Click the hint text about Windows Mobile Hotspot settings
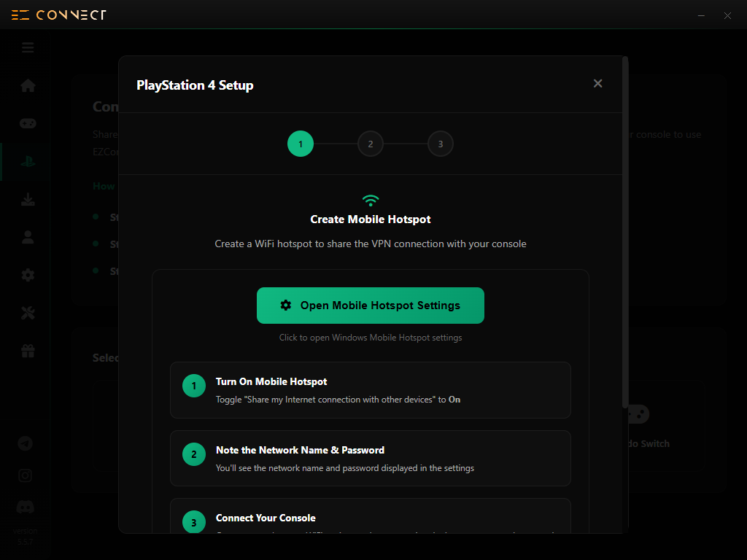747x560 pixels. point(371,338)
